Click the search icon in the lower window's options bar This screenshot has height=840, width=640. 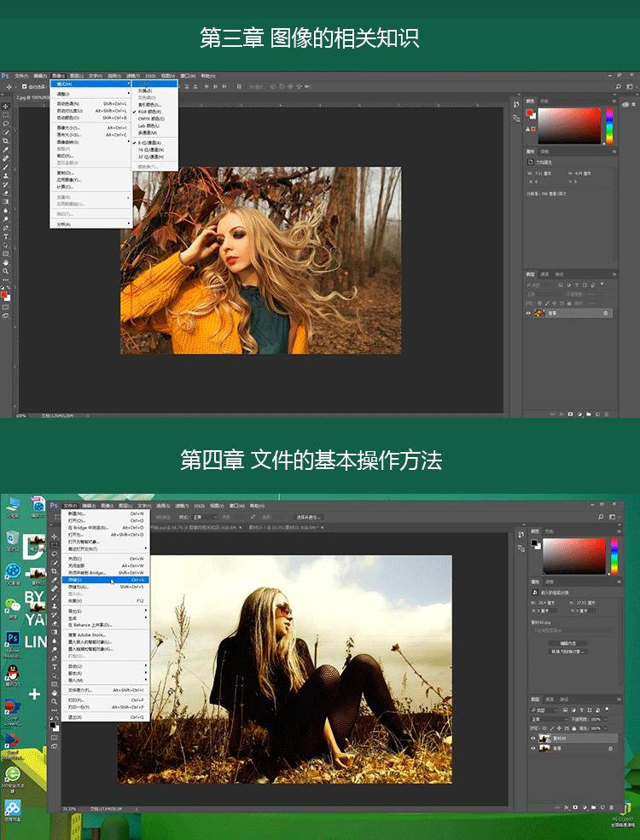click(x=601, y=517)
